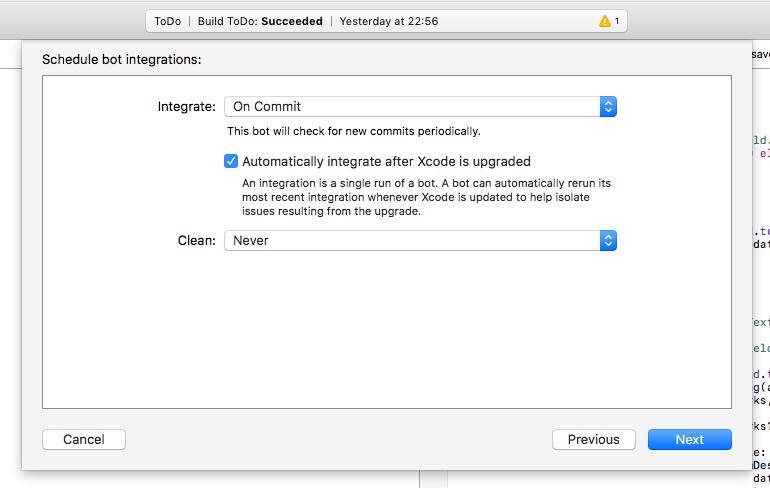Viewport: 770px width, 488px height.
Task: Click the 'Schedule bot integrations:' heading
Action: 122,59
